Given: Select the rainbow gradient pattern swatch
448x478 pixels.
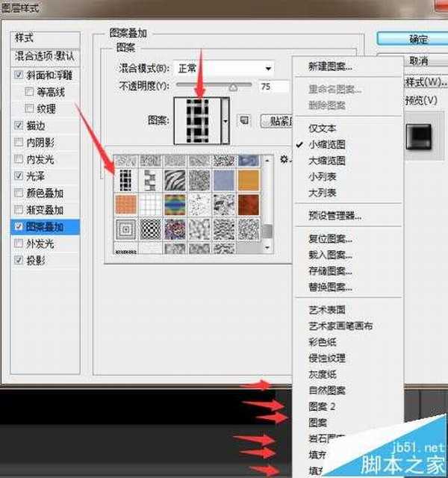Looking at the screenshot, I should click(x=173, y=204).
